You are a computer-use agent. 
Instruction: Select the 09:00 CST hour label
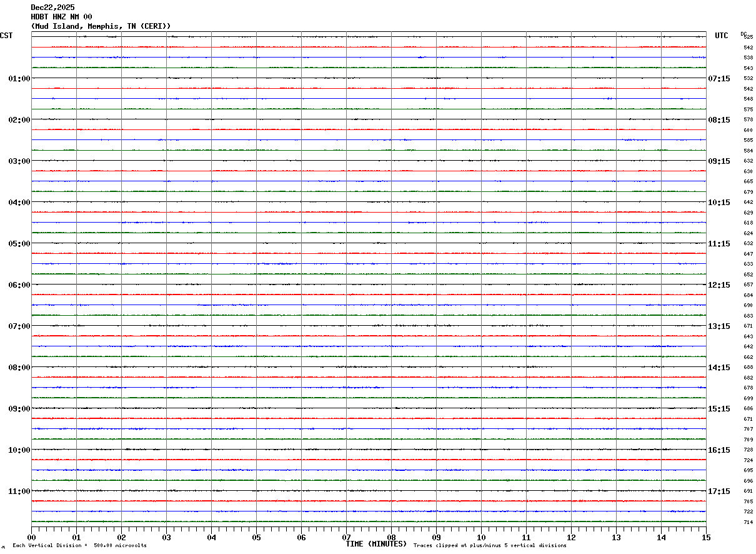(19, 409)
